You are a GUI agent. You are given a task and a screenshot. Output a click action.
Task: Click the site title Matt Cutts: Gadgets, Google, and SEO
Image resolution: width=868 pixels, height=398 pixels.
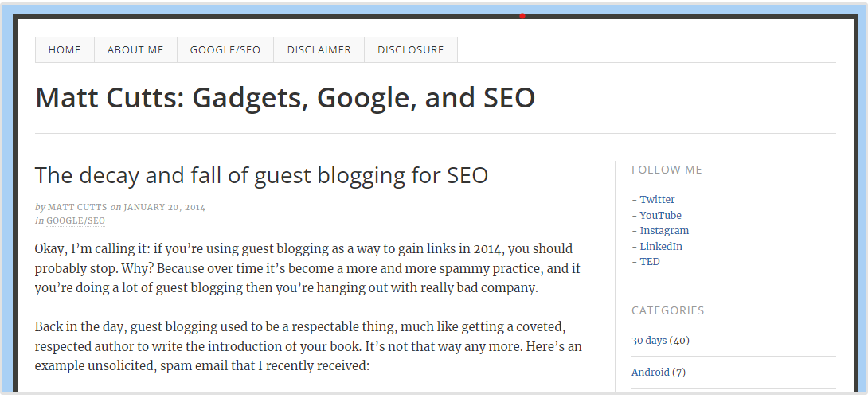click(285, 98)
